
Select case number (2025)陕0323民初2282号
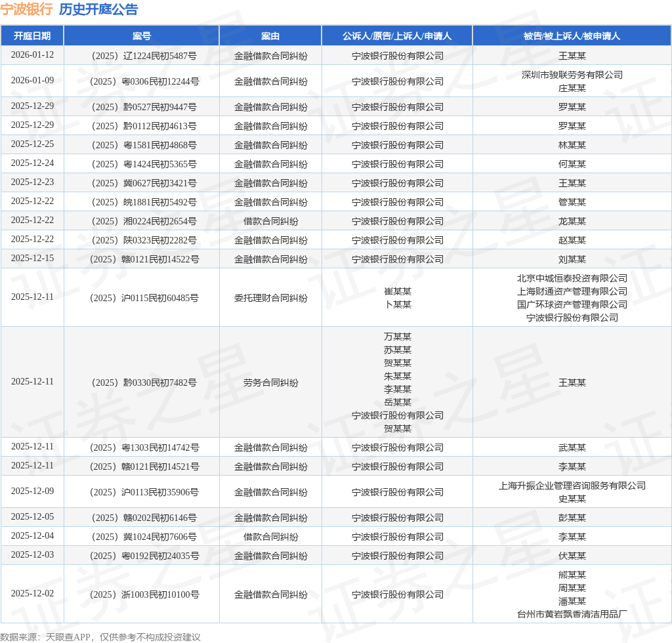coord(144,240)
